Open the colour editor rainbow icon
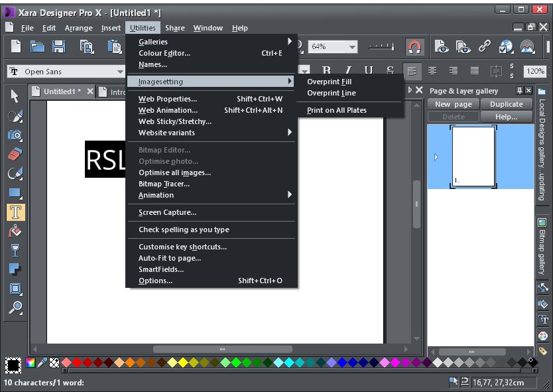 (x=31, y=363)
